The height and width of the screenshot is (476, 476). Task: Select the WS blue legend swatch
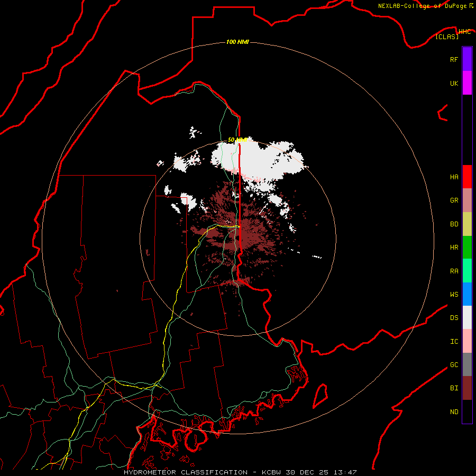pyautogui.click(x=467, y=294)
